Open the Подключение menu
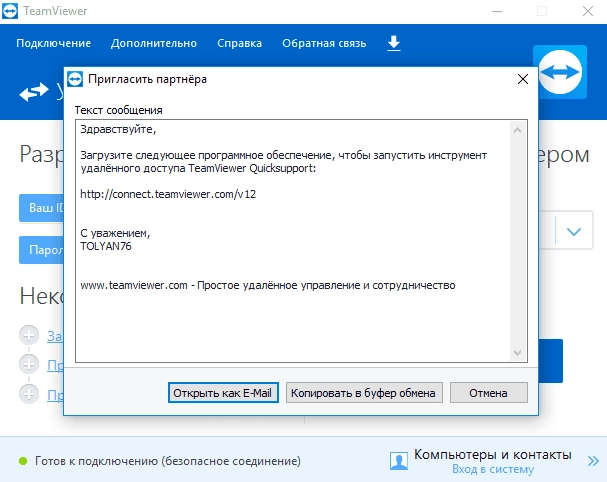 [x=53, y=43]
